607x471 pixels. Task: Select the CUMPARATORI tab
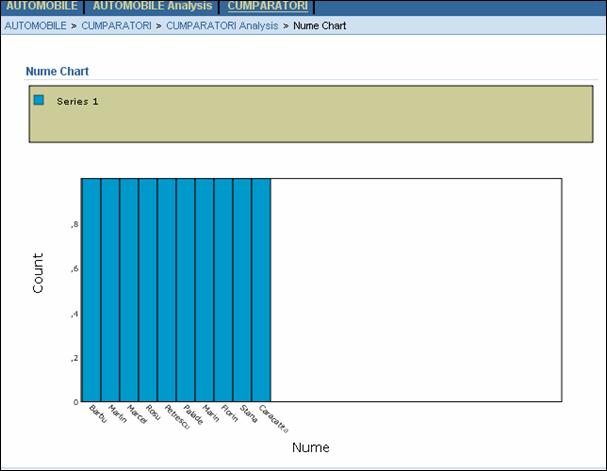[267, 6]
